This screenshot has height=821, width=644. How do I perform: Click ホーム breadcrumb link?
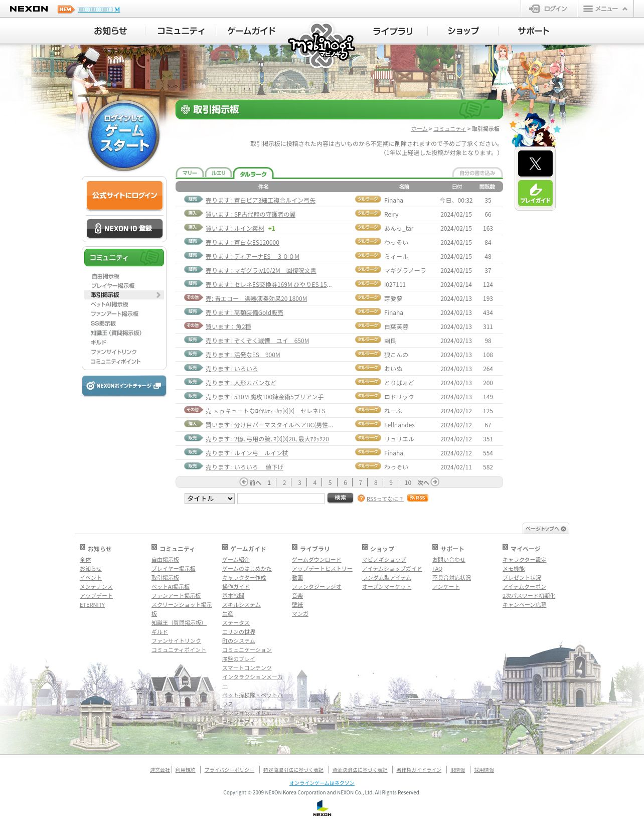[x=419, y=129]
